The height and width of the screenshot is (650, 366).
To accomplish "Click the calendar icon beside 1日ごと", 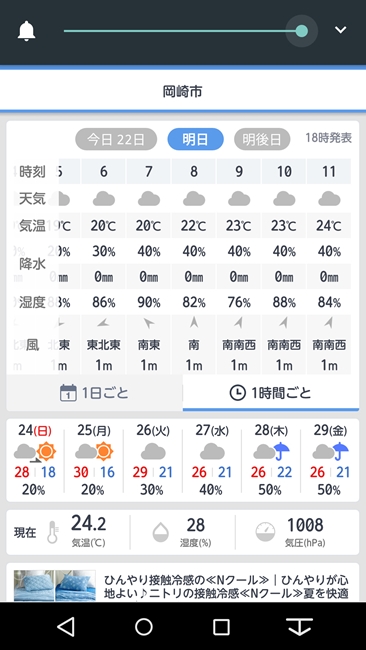I will click(x=68, y=393).
